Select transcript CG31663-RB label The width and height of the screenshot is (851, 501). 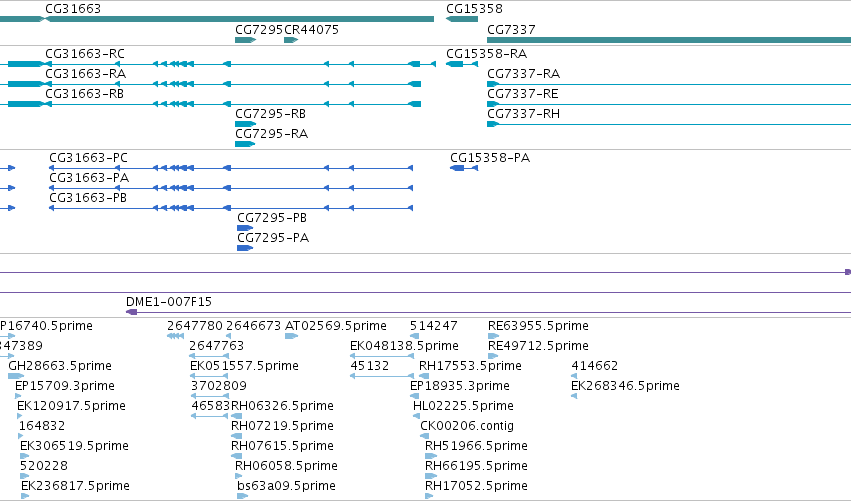84,94
